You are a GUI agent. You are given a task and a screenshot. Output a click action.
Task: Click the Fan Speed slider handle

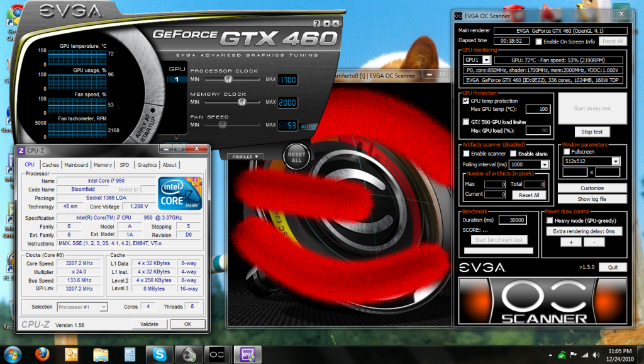(223, 125)
